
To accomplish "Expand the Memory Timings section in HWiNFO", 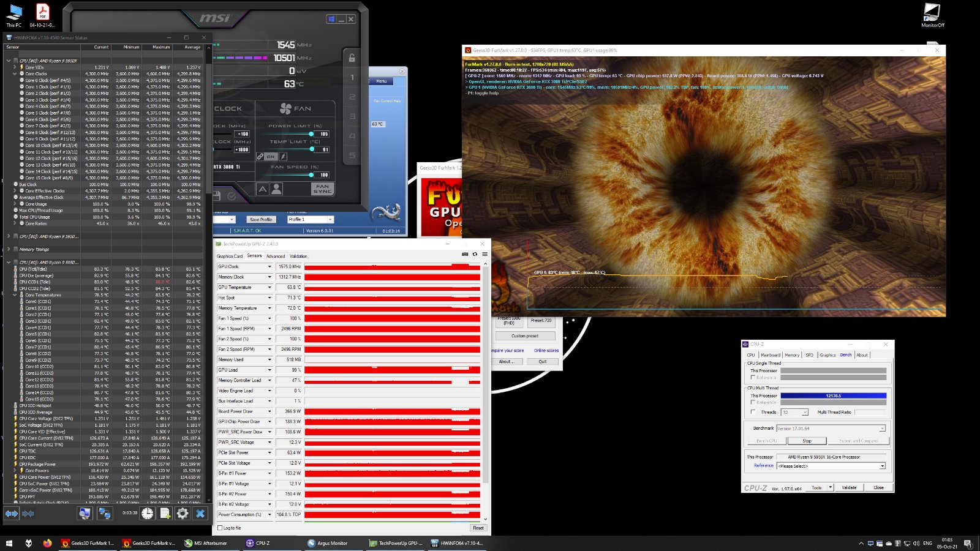I will point(9,249).
